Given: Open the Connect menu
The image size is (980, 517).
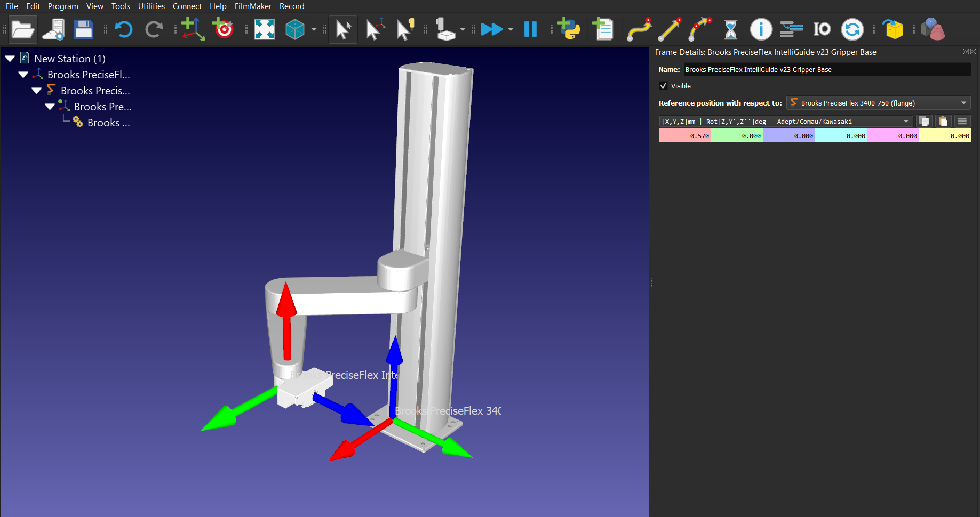Looking at the screenshot, I should pyautogui.click(x=187, y=6).
